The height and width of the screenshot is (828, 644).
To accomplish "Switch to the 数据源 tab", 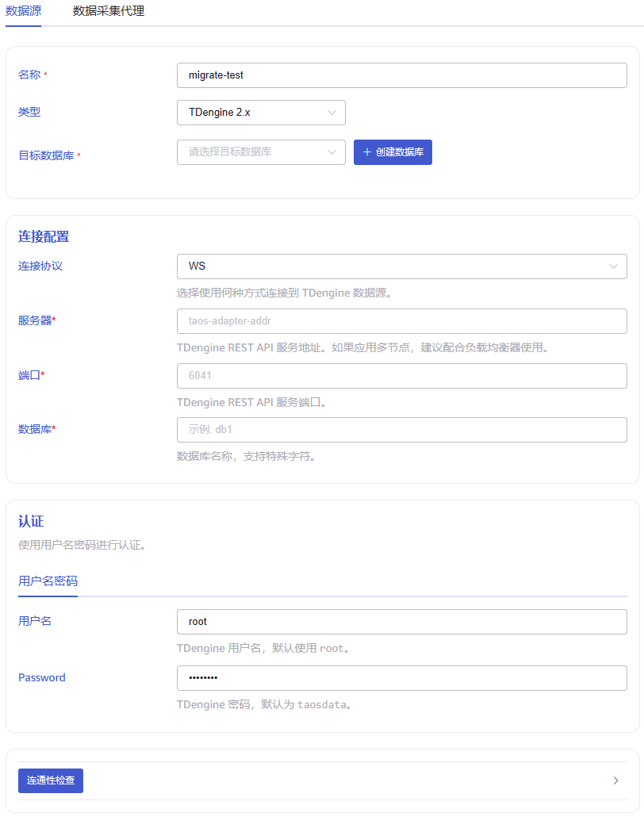I will [x=23, y=12].
